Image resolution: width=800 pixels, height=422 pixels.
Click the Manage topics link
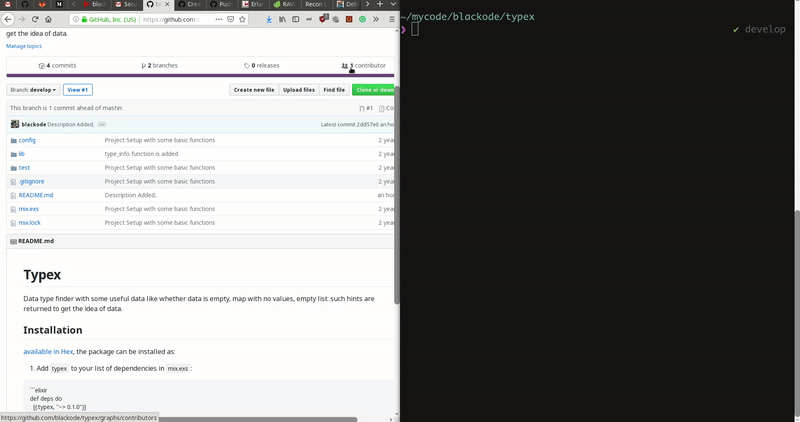(x=24, y=46)
